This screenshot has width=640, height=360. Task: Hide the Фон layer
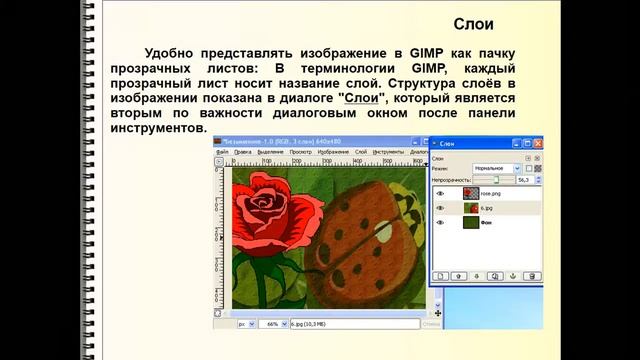[x=440, y=222]
